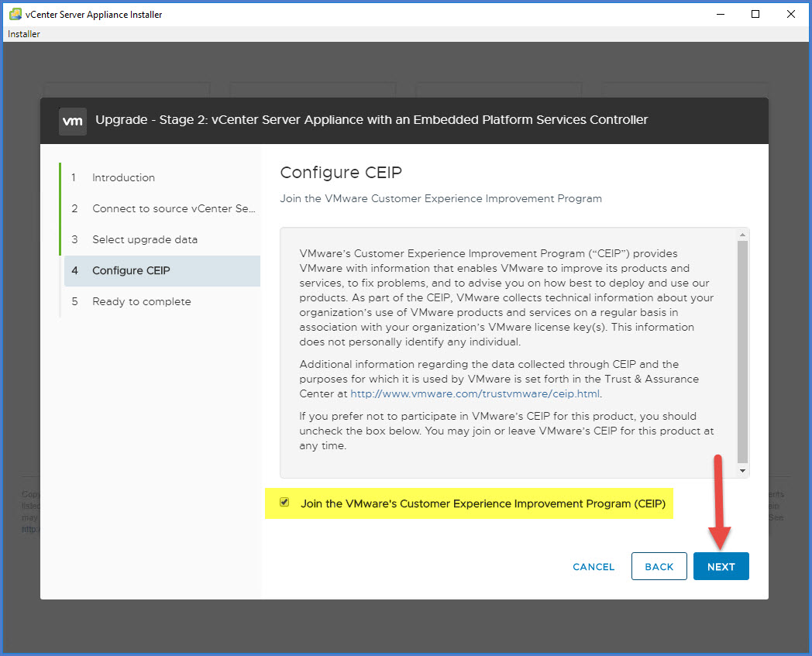Click the CEIP description scrollbar thumb
The height and width of the screenshot is (656, 812).
click(x=742, y=349)
